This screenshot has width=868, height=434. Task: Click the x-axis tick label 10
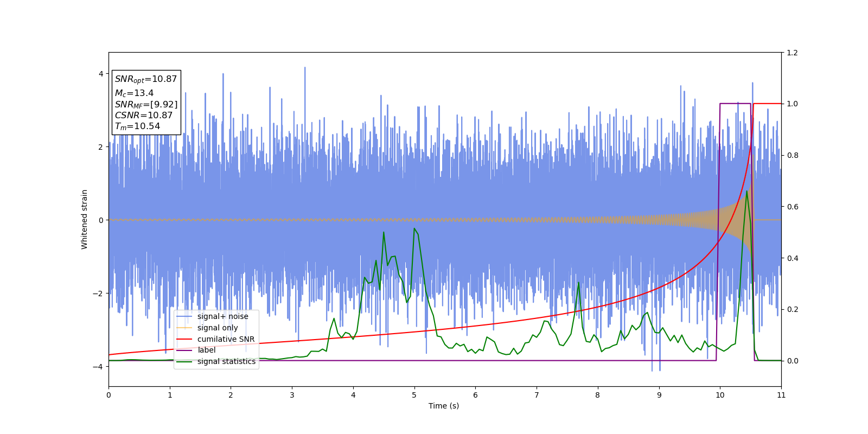[720, 395]
